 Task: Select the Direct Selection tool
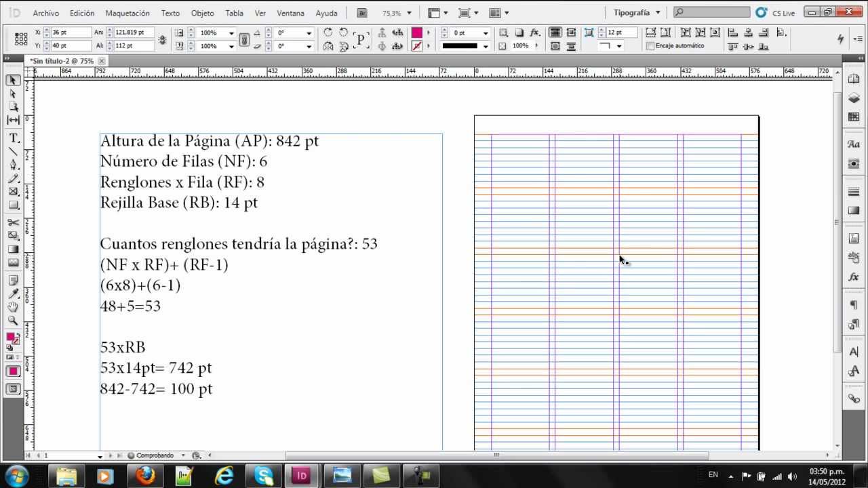coord(13,94)
